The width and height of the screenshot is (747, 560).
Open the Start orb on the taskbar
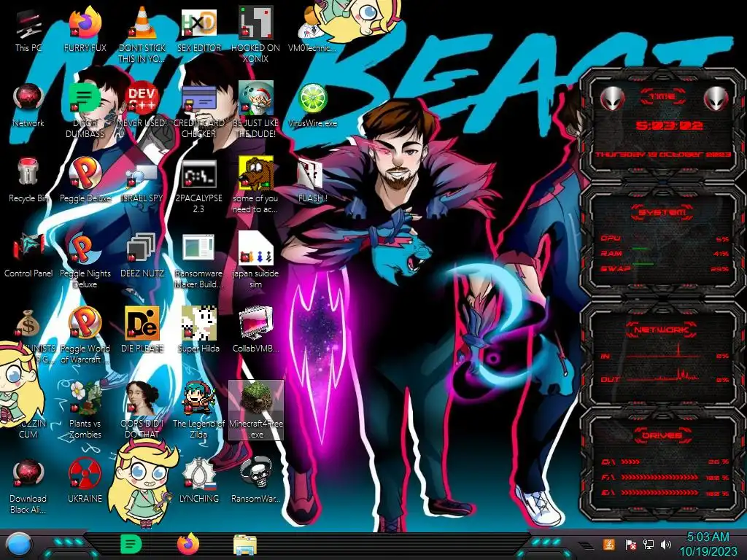click(x=19, y=545)
